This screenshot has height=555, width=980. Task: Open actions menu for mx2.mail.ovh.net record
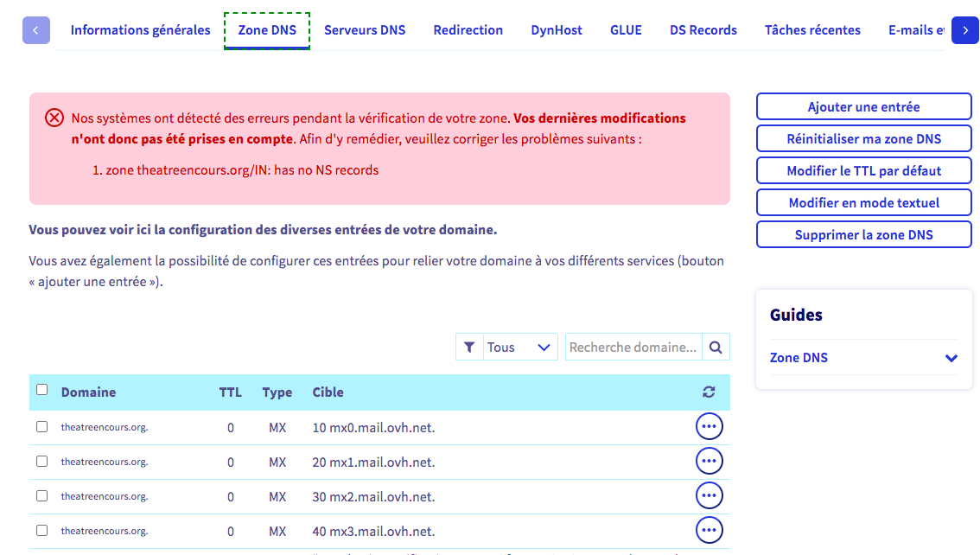click(x=709, y=496)
